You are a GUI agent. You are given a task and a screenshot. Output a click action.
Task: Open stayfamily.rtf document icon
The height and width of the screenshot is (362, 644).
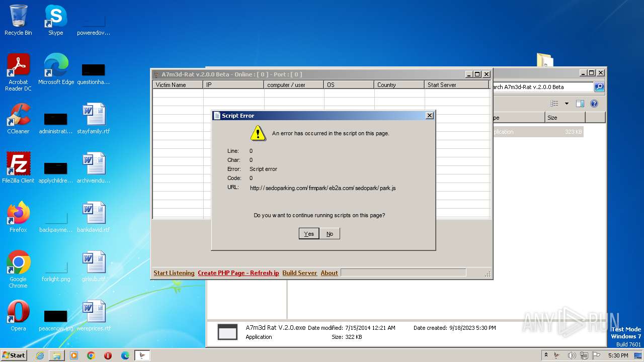coord(94,119)
